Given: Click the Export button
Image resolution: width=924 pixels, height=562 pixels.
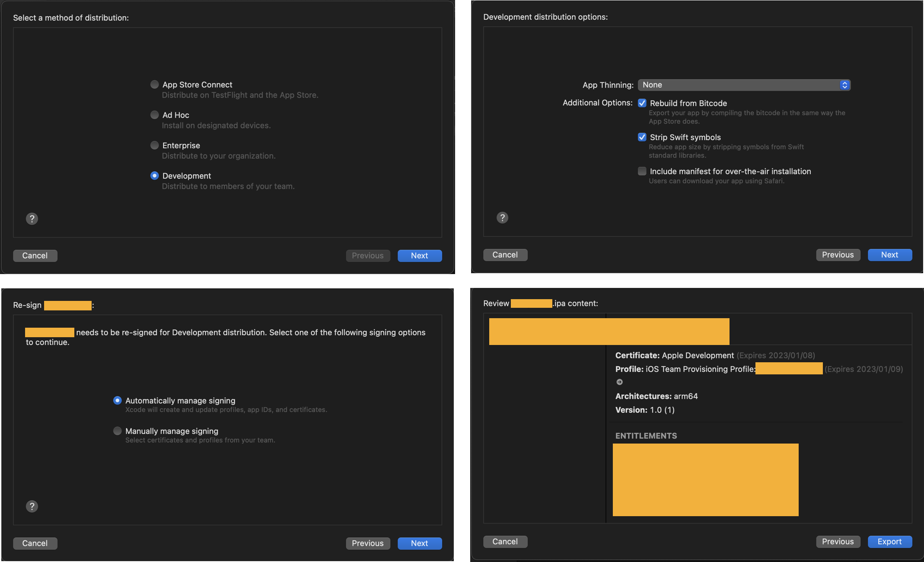Looking at the screenshot, I should click(889, 542).
